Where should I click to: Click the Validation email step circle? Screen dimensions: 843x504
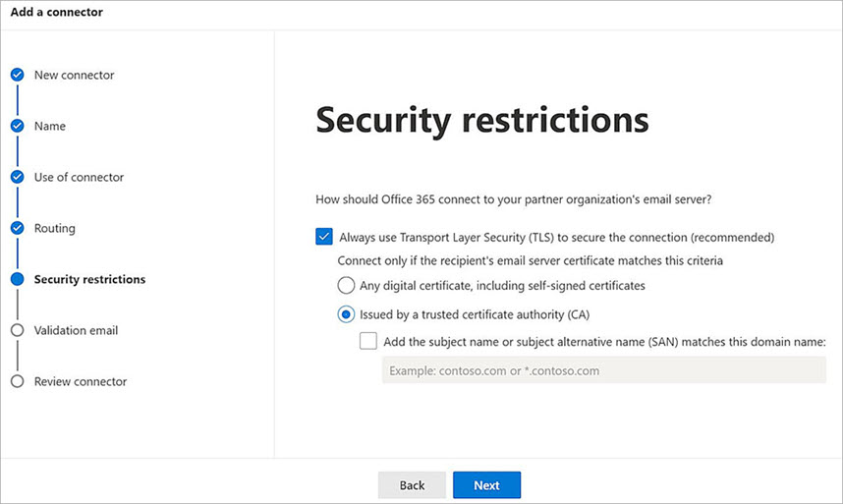pyautogui.click(x=17, y=331)
